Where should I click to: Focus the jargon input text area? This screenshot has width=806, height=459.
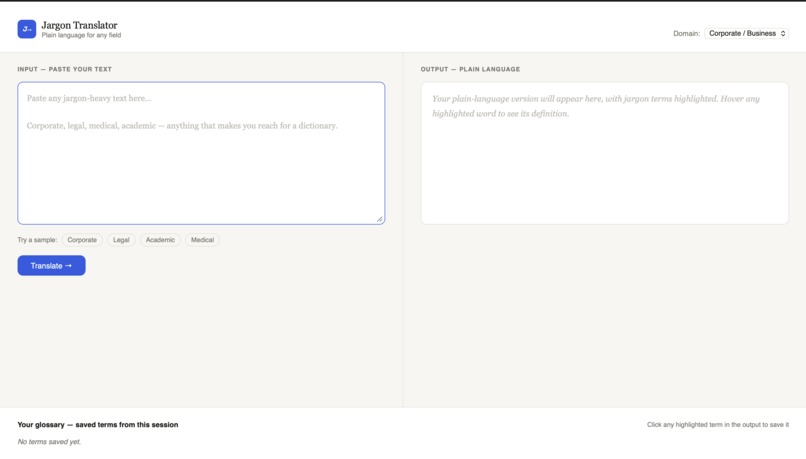pos(201,153)
